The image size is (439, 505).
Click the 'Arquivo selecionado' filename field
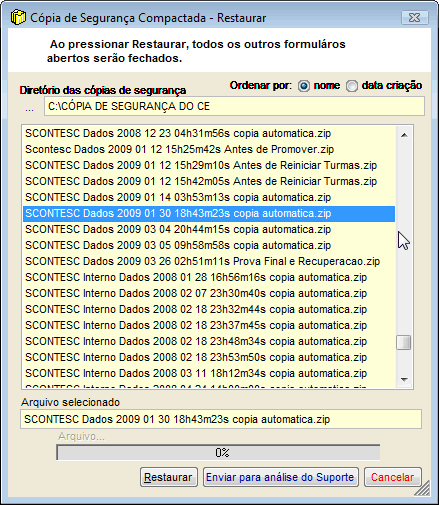(221, 419)
